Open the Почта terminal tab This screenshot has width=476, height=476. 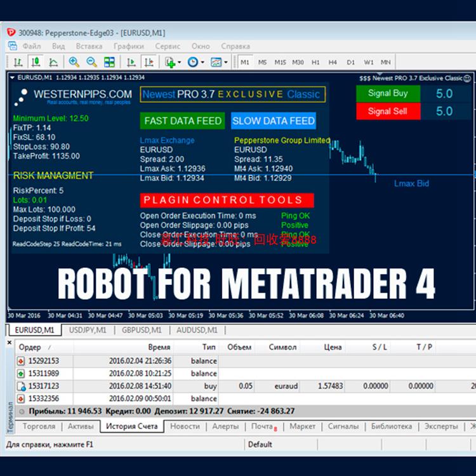tap(263, 426)
